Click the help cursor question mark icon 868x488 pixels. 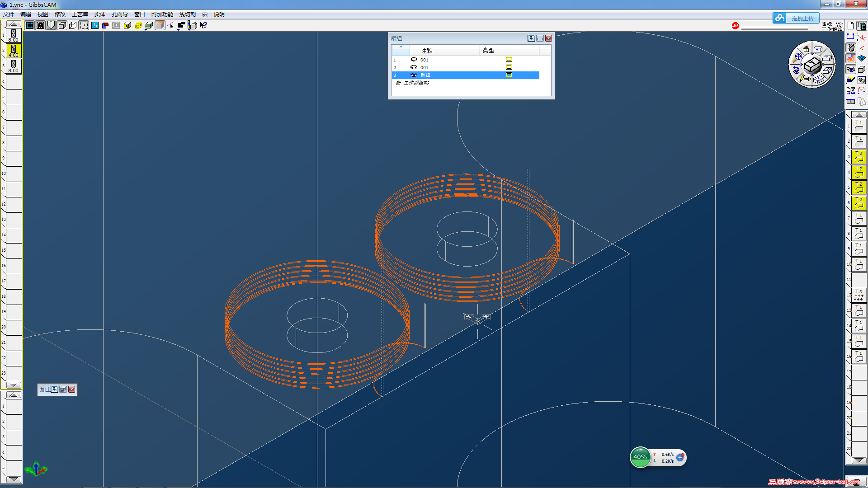(203, 25)
